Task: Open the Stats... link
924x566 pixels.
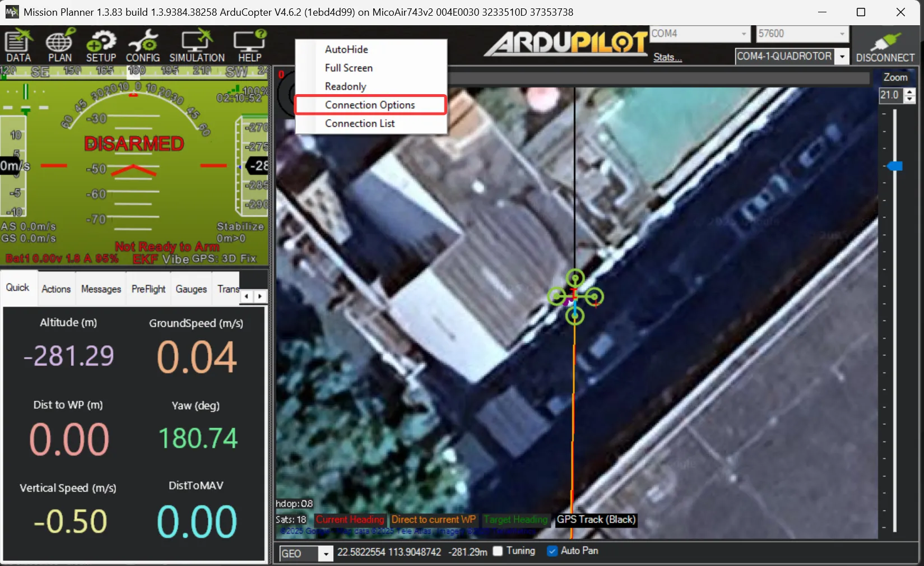Action: [x=667, y=57]
